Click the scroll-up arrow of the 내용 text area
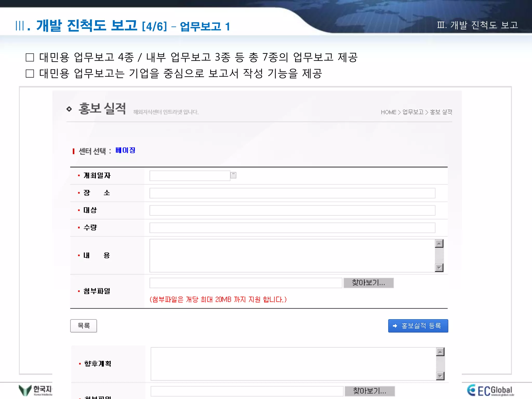Screen dimensions: 532x399 tap(439, 244)
